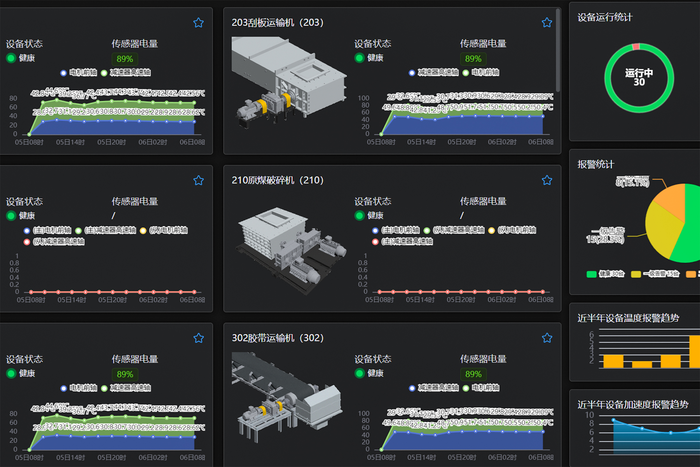Click star icon on card left of 210原煤破碎机
700x467 pixels.
click(198, 180)
